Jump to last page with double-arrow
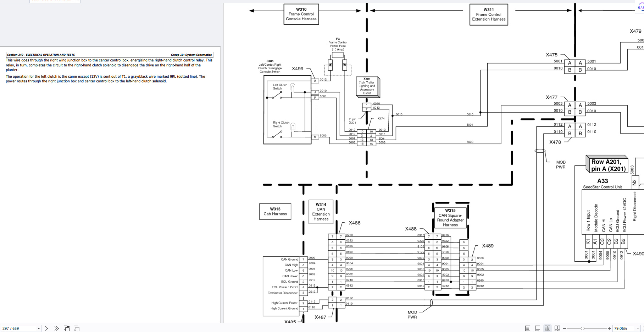The height and width of the screenshot is (332, 644). (56, 328)
